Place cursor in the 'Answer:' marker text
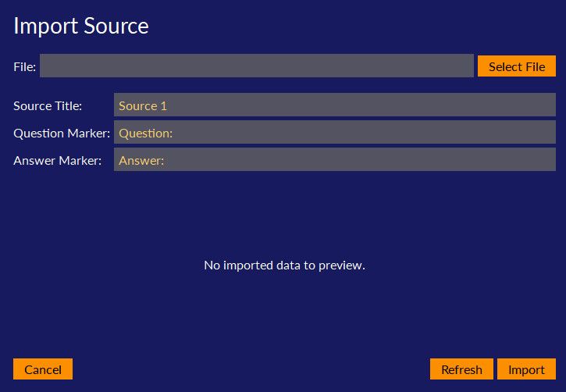 point(141,160)
